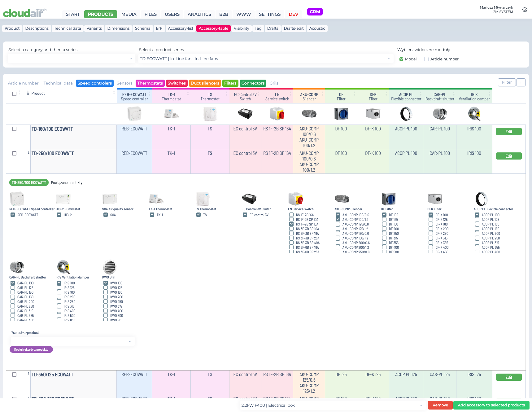
Task: Check DF 125 filter option
Action: [384, 219]
